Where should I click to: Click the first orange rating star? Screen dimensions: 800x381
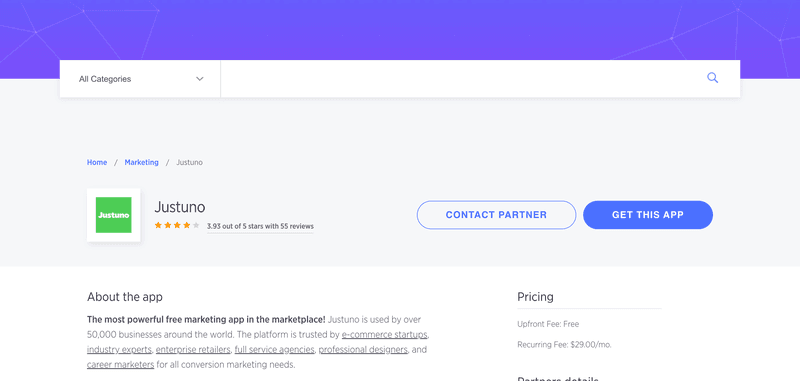[158, 225]
